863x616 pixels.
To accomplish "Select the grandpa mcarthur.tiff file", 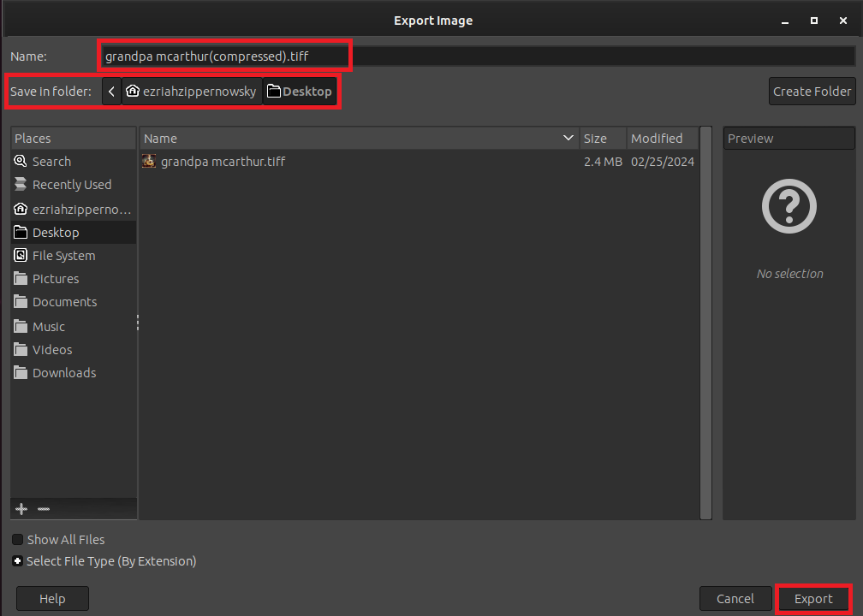I will (x=223, y=161).
